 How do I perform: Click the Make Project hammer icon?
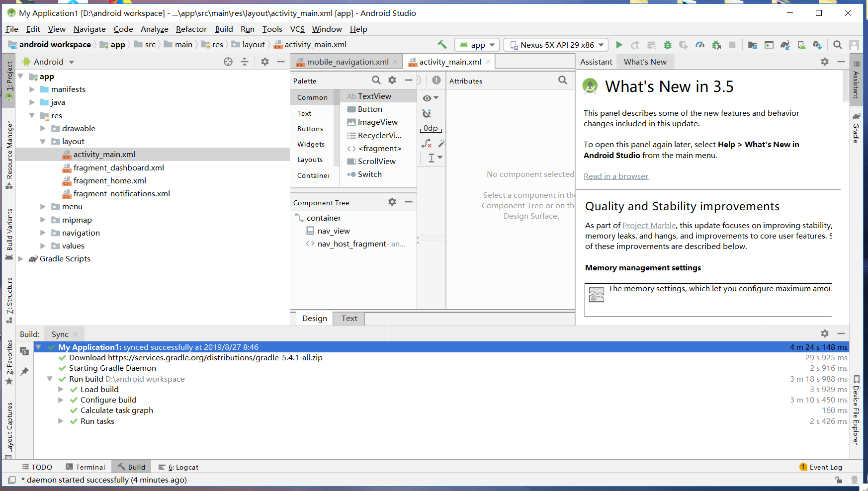(442, 45)
